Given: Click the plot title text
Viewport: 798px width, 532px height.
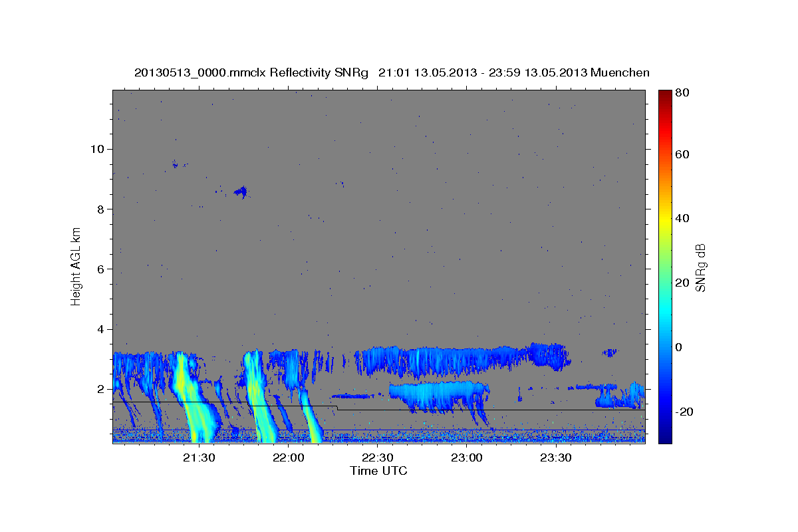Looking at the screenshot, I should click(392, 72).
